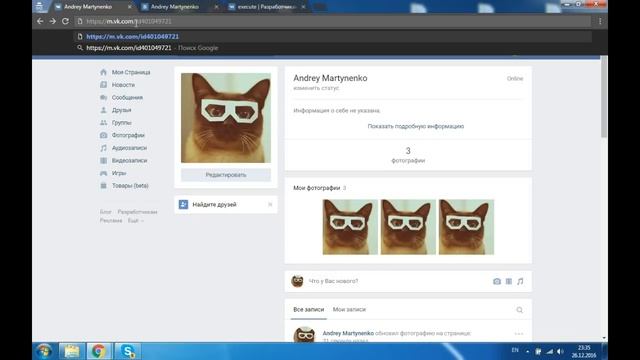Click the page vertical scrollbar thumb
The width and height of the screenshot is (640, 360).
click(x=604, y=98)
